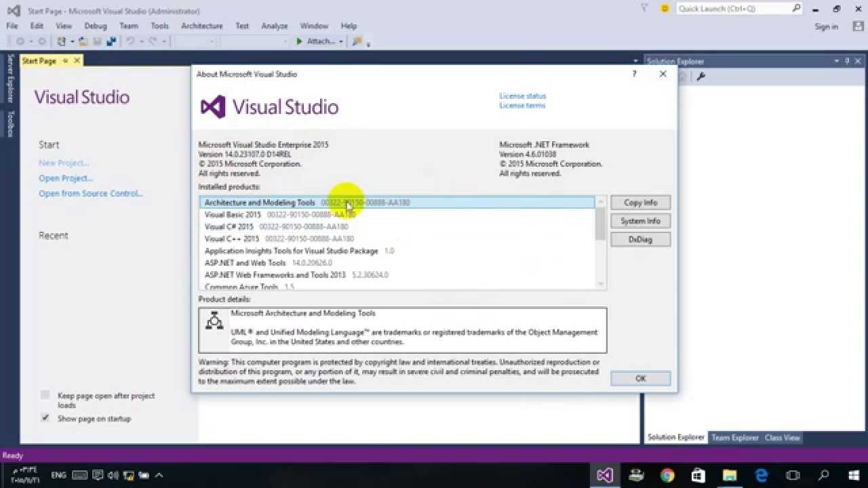This screenshot has width=868, height=488.
Task: Open the Windows Start button
Action: click(854, 475)
